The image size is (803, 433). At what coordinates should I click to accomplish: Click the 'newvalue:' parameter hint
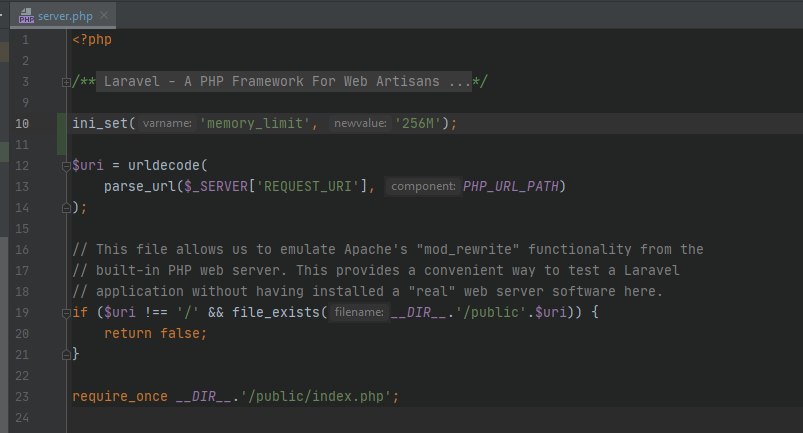[360, 123]
